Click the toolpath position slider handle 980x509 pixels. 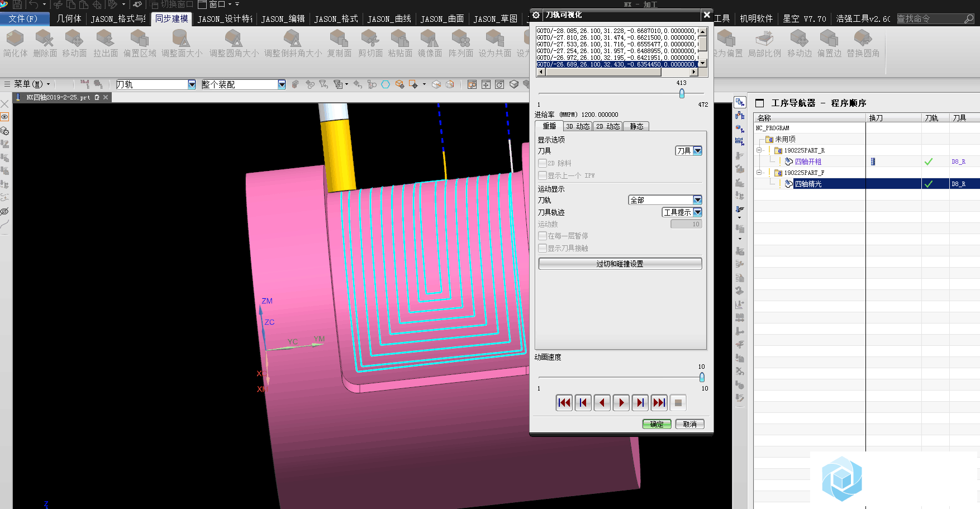point(682,93)
